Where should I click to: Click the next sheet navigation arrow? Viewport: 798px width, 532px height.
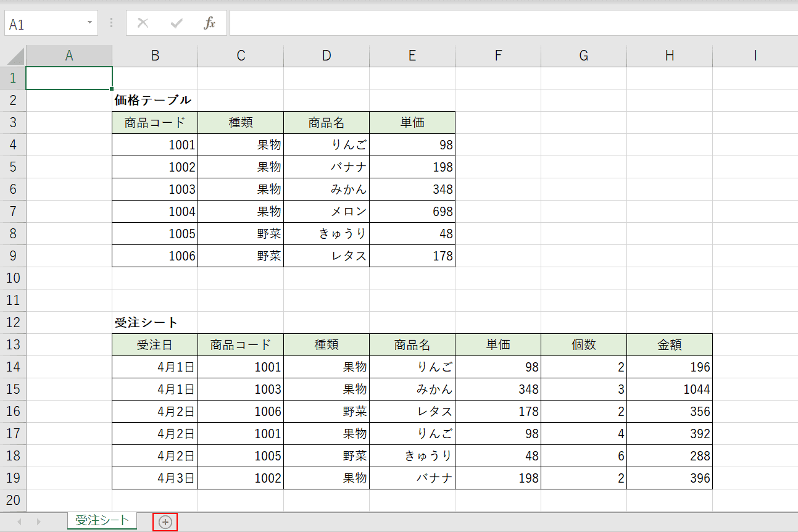tap(38, 522)
